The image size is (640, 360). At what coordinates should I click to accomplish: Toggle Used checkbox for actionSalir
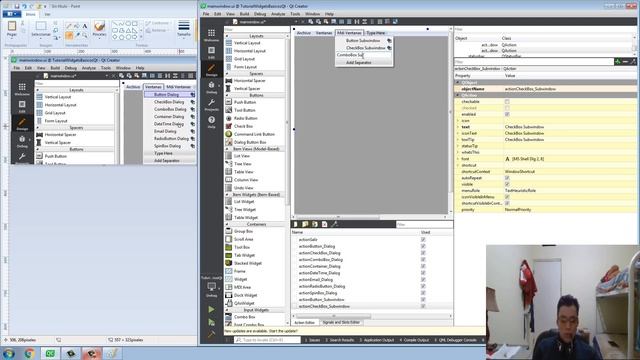[x=423, y=240]
